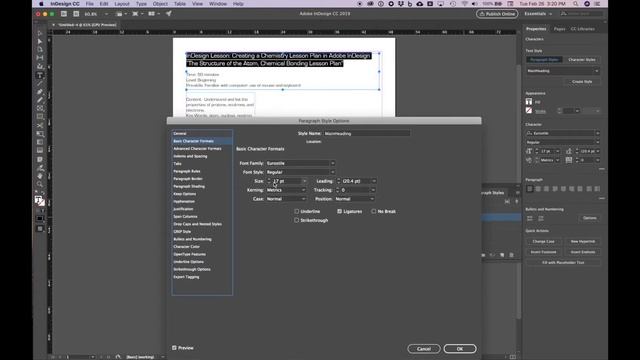Select the Gradient Swatch tool
This screenshot has height=360, width=640.
coord(40,142)
